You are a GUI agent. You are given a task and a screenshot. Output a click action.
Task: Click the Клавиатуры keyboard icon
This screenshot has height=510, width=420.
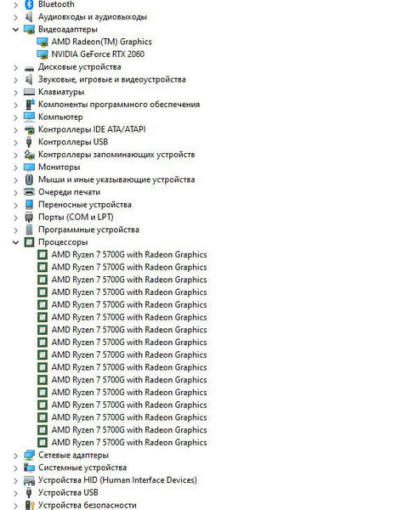click(29, 92)
